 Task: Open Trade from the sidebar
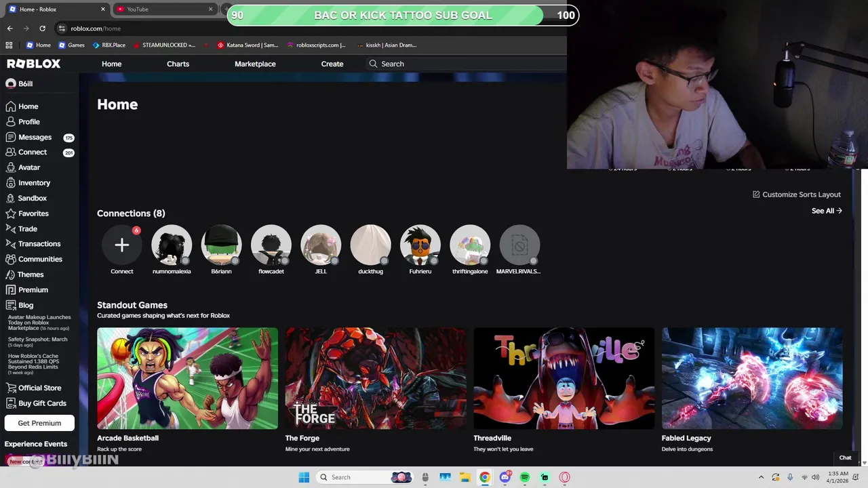click(x=21, y=229)
